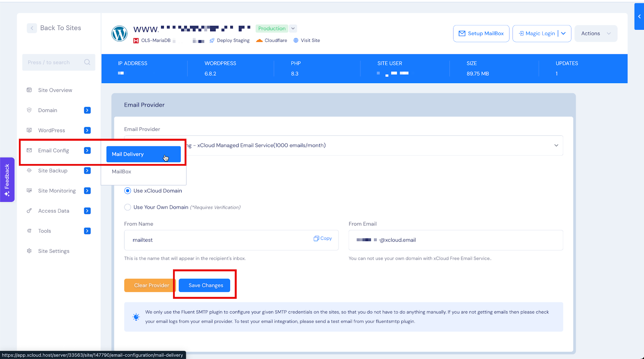Click the Back To Sites link
This screenshot has height=359, width=644.
(x=60, y=28)
